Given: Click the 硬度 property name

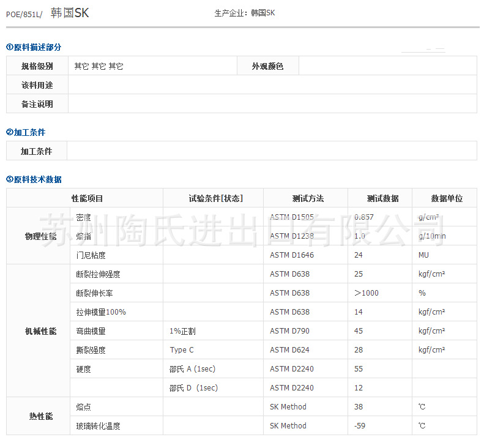Looking at the screenshot, I should pyautogui.click(x=83, y=369).
